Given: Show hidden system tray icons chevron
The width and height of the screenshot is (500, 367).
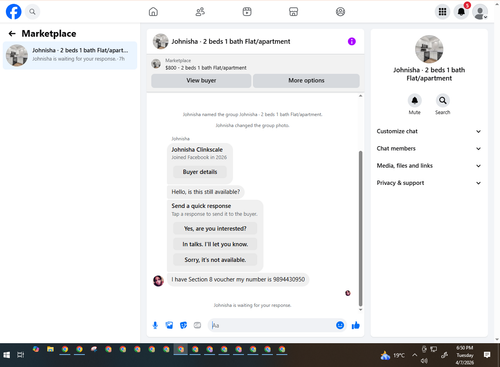Looking at the screenshot, I should 414,355.
